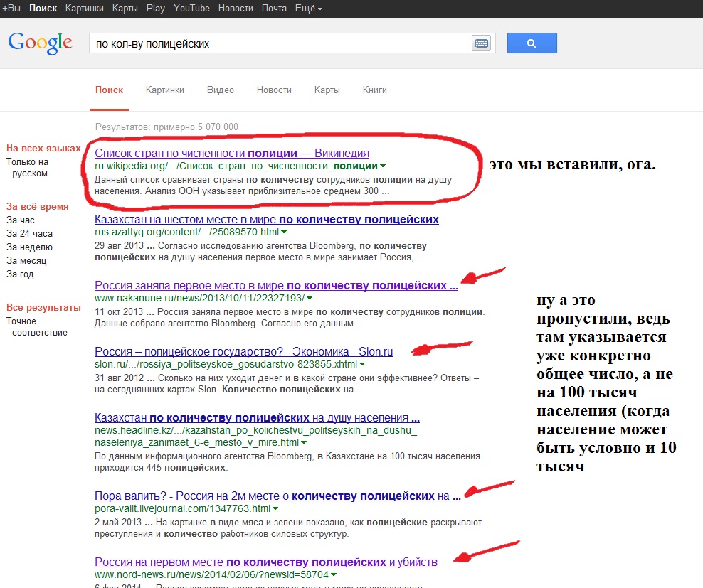Expand arrow next to www.nakanune.ru URL

coord(310,298)
